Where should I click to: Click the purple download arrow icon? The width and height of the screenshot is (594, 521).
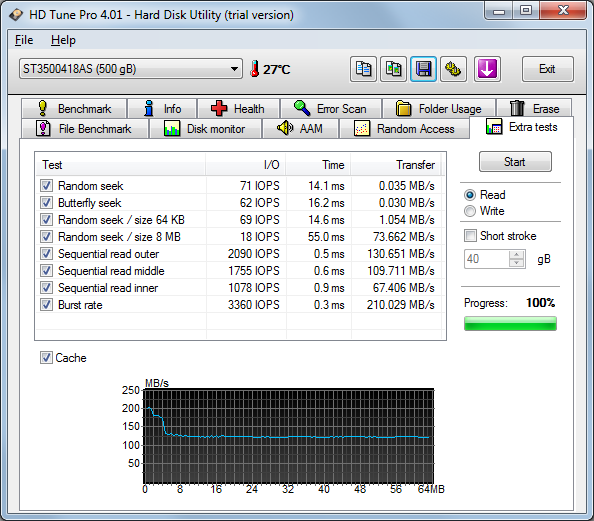[x=487, y=69]
